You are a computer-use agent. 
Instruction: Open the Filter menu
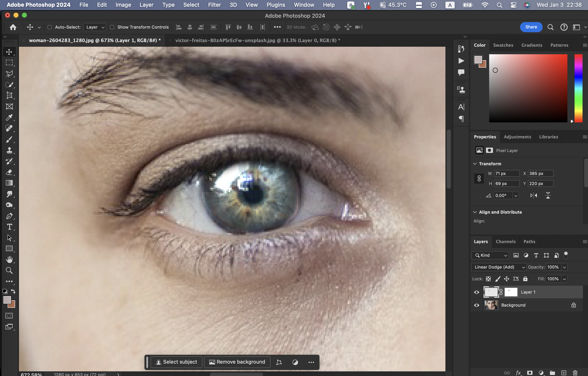tap(214, 5)
